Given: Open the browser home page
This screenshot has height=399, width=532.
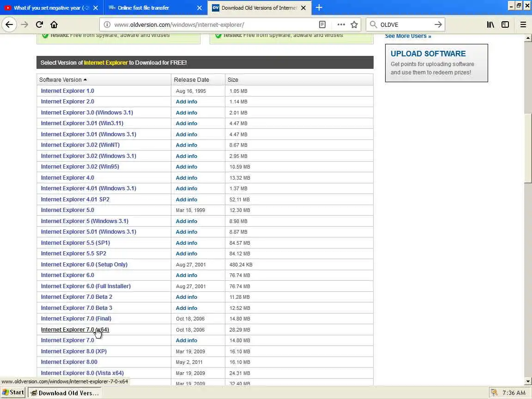Looking at the screenshot, I should (x=54, y=24).
